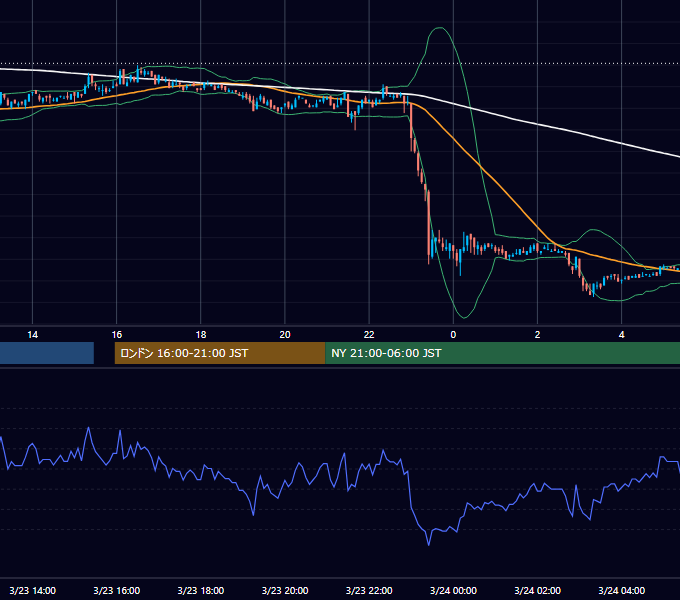
Task: Click the 14 hour axis label
Action: coord(33,335)
